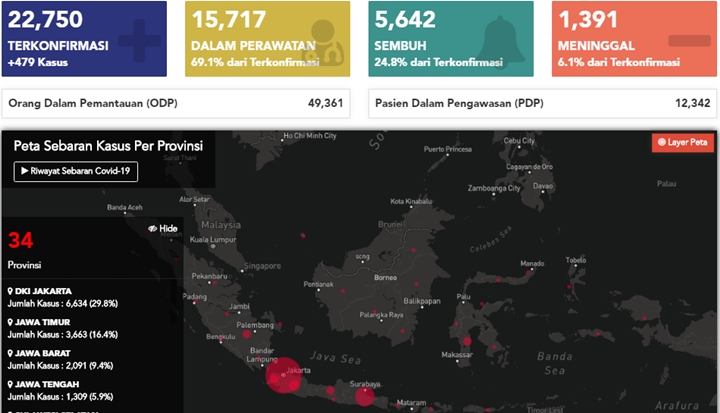Click the location pin beside JAWA TIMUR

(10, 322)
